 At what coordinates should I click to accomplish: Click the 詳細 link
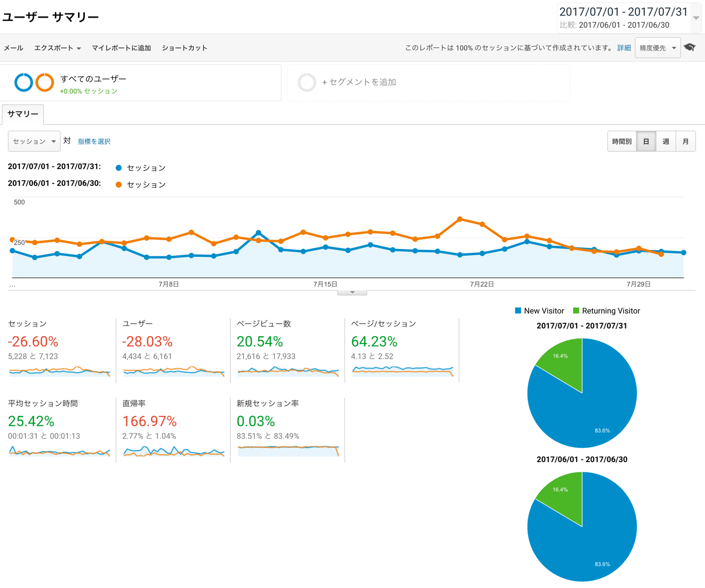click(624, 48)
